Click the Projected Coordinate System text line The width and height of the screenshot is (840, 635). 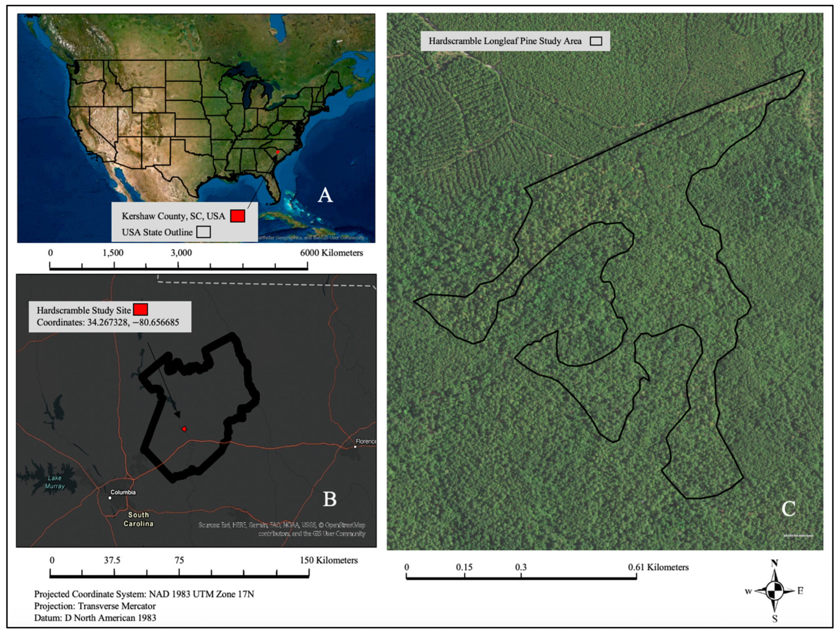point(144,594)
